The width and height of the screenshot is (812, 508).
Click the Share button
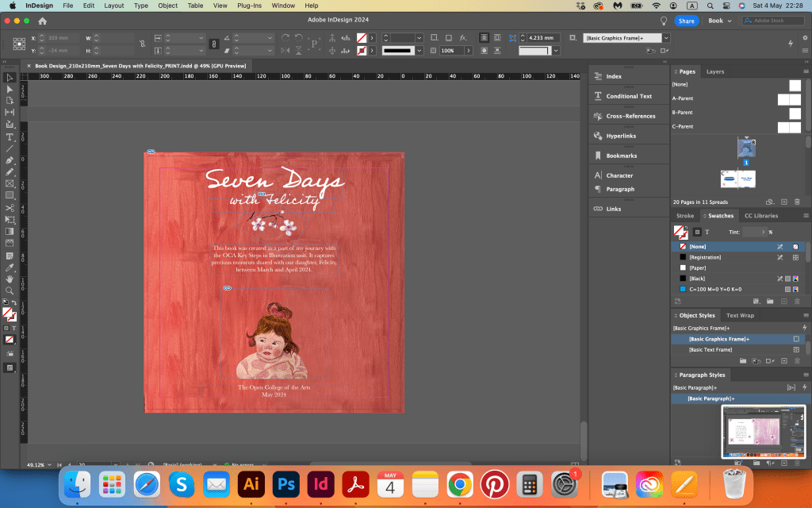click(687, 21)
